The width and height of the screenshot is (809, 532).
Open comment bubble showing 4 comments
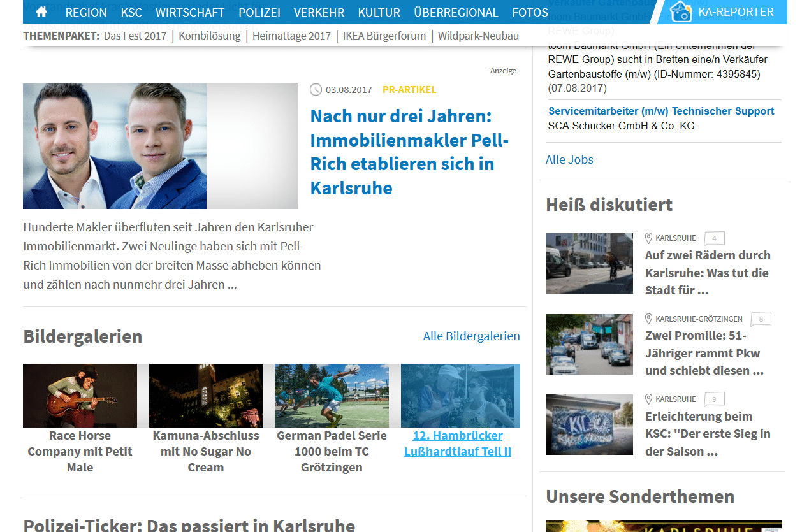tap(714, 239)
